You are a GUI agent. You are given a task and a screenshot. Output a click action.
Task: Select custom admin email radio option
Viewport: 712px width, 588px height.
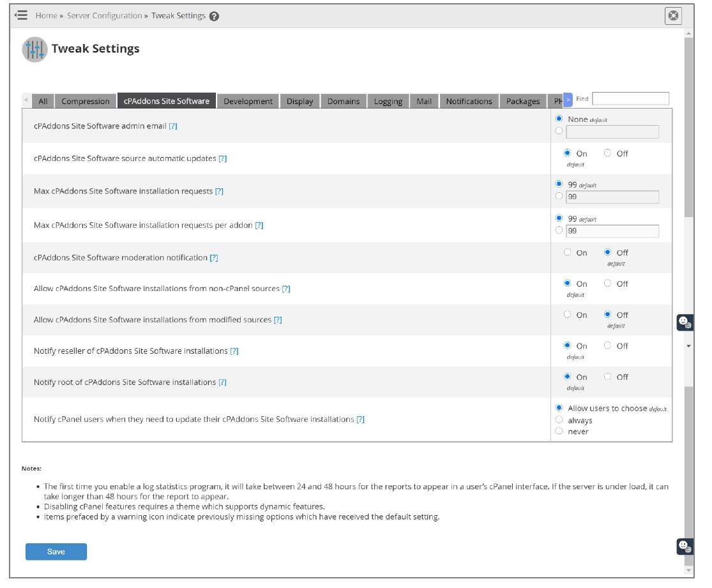[559, 131]
